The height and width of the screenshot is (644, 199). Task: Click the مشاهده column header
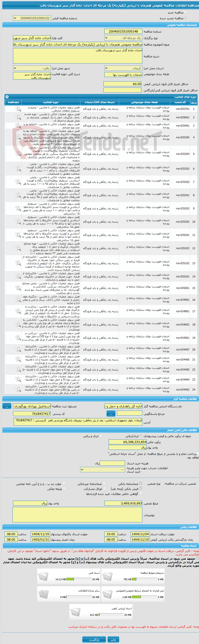(x=13, y=102)
